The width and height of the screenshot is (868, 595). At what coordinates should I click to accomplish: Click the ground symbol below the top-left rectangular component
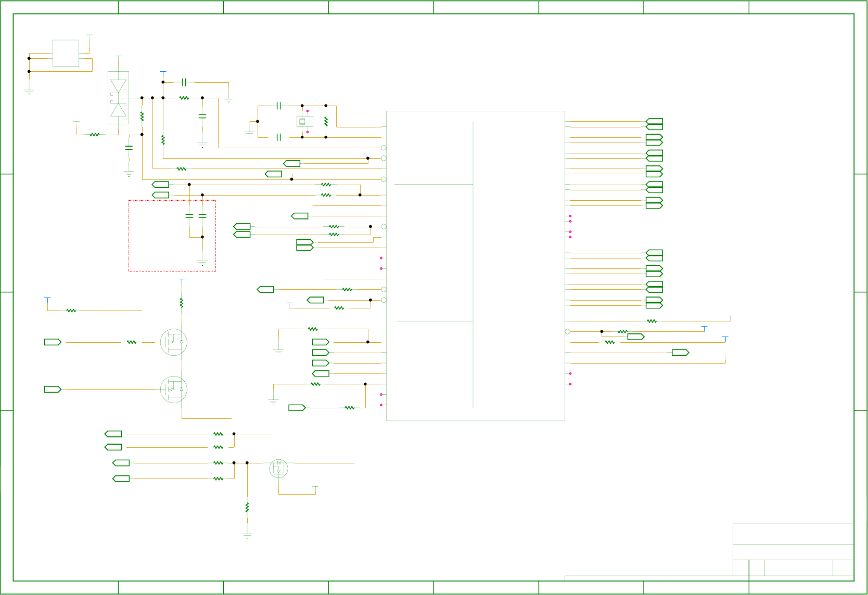coord(29,92)
